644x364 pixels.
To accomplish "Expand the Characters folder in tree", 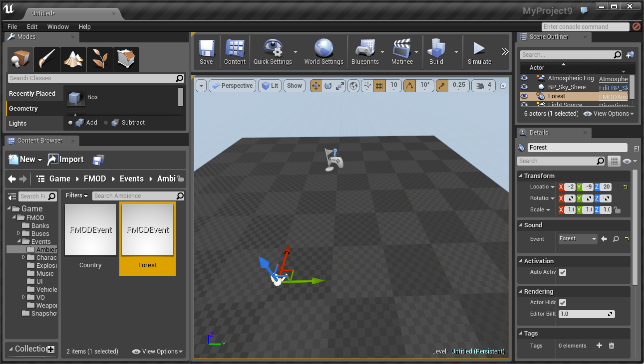I will pyautogui.click(x=24, y=257).
